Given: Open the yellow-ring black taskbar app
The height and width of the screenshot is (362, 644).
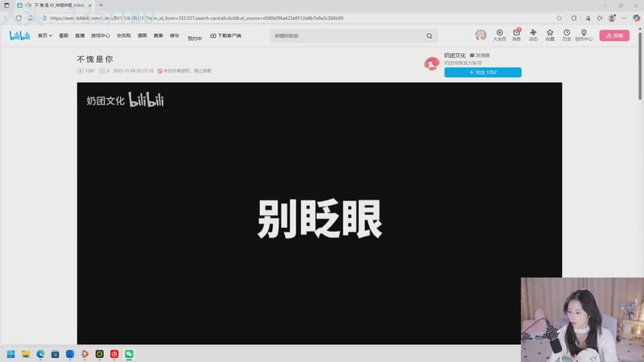Looking at the screenshot, I should [99, 354].
